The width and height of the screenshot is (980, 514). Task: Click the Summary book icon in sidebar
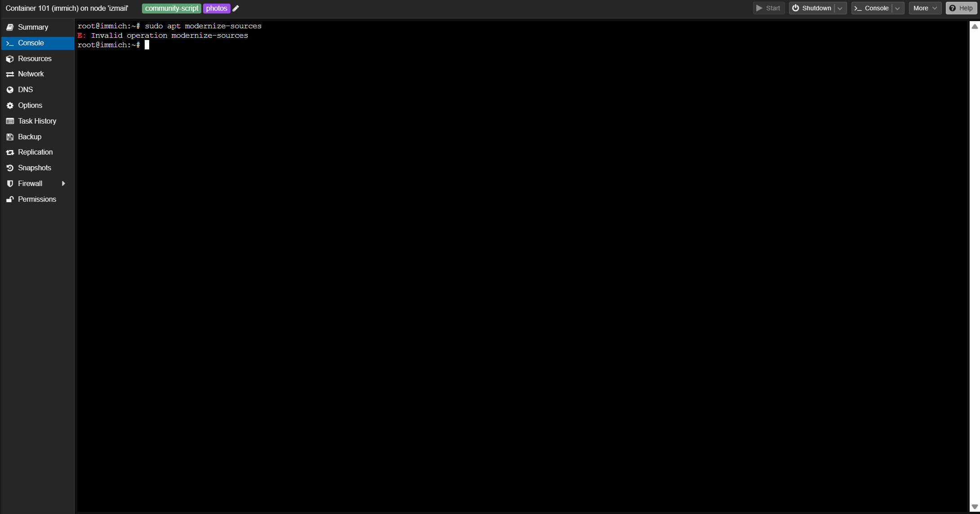click(x=10, y=27)
